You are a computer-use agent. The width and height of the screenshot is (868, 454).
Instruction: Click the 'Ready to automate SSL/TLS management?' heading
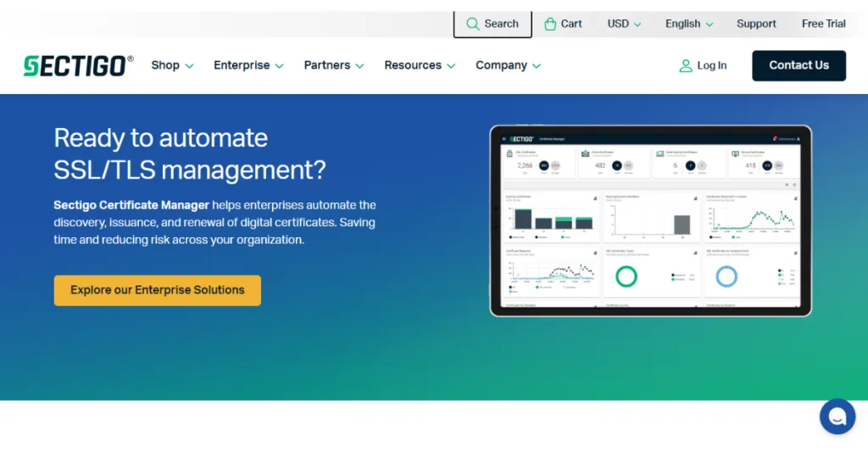(x=189, y=153)
